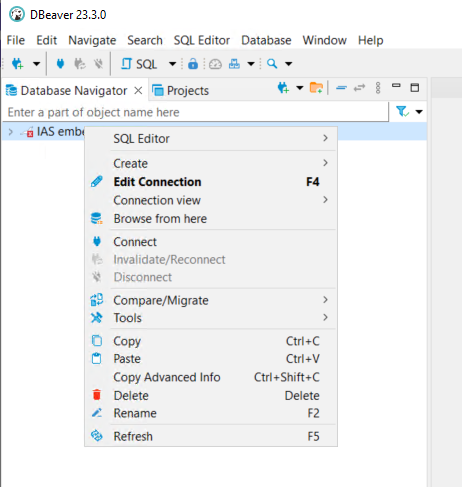Open the Tools submenu in context menu
Image resolution: width=462 pixels, height=487 pixels.
click(x=211, y=318)
